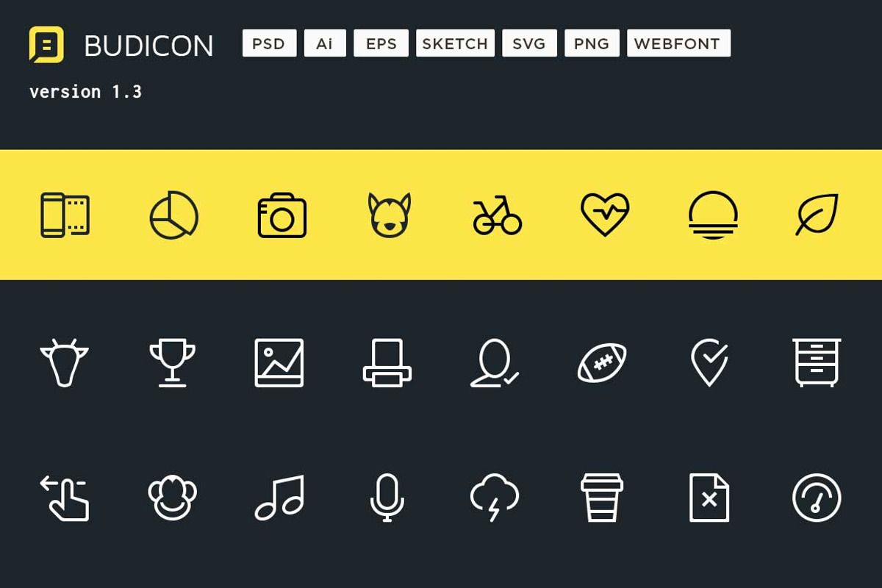This screenshot has height=588, width=882.
Task: Click the yellow Budicon logo
Action: point(46,44)
